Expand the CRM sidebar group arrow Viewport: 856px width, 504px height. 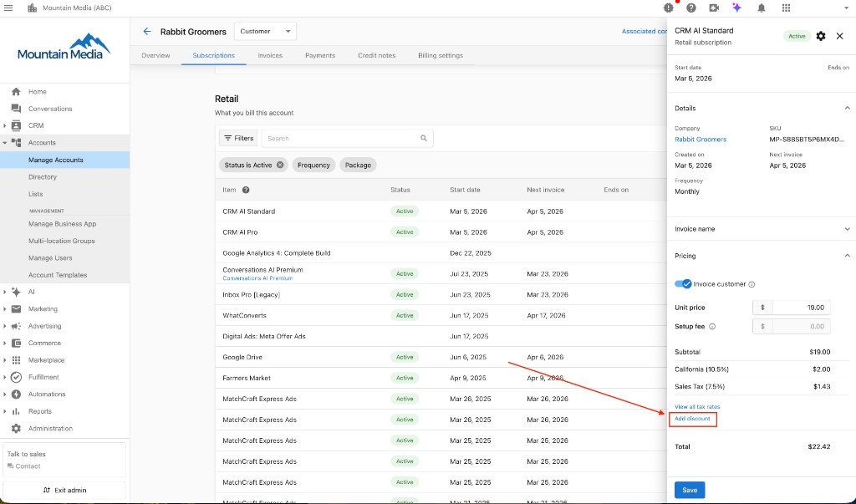pos(5,125)
